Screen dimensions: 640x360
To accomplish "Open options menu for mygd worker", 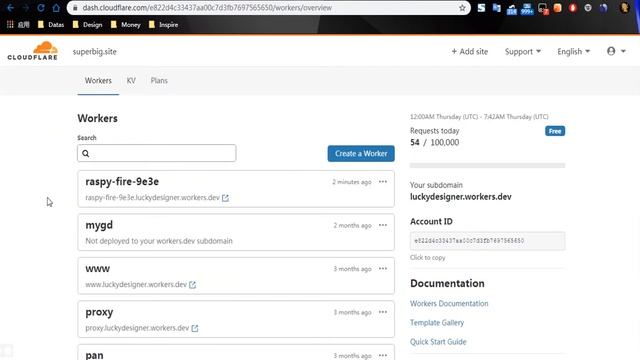I will [x=382, y=225].
